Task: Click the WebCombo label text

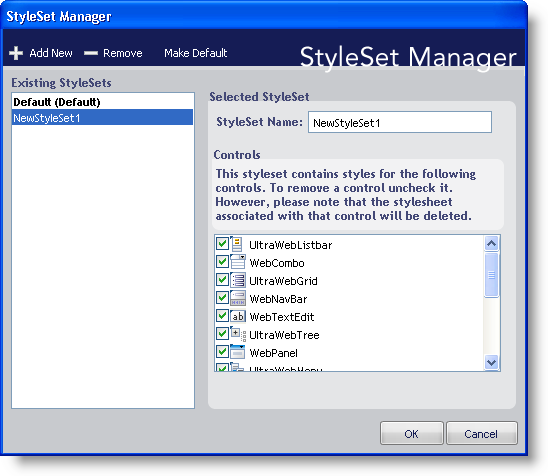Action: tap(277, 263)
